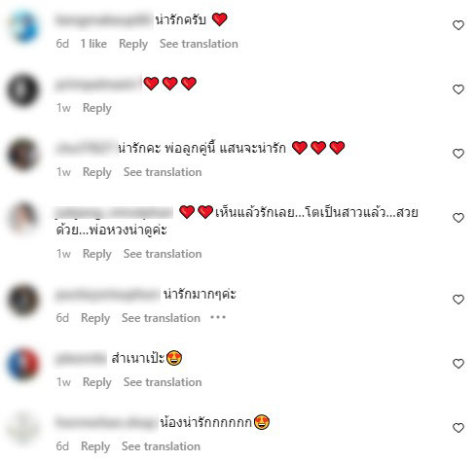Image resolution: width=476 pixels, height=461 pixels.
Task: Reply to the three red hearts comment
Action: click(x=97, y=108)
